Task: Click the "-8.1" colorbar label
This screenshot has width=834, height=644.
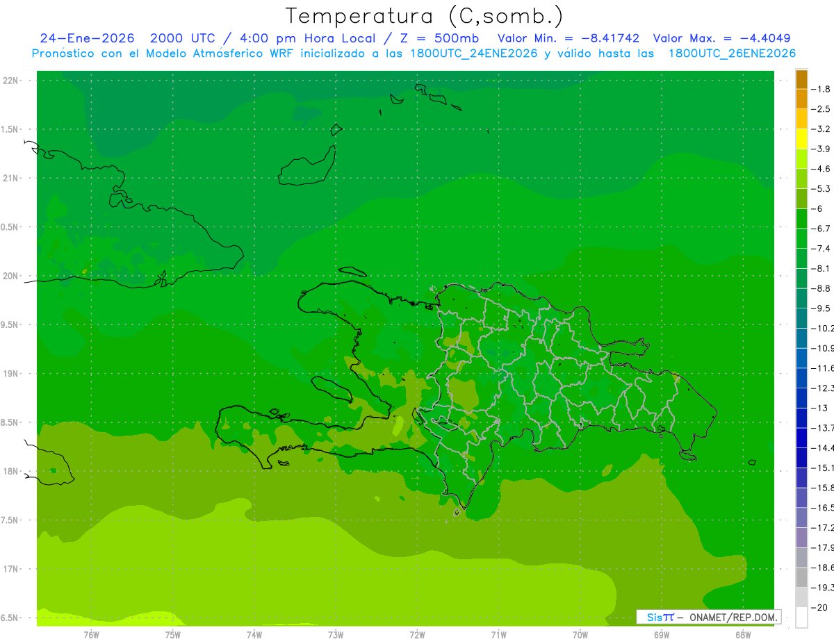Action: 821,268
